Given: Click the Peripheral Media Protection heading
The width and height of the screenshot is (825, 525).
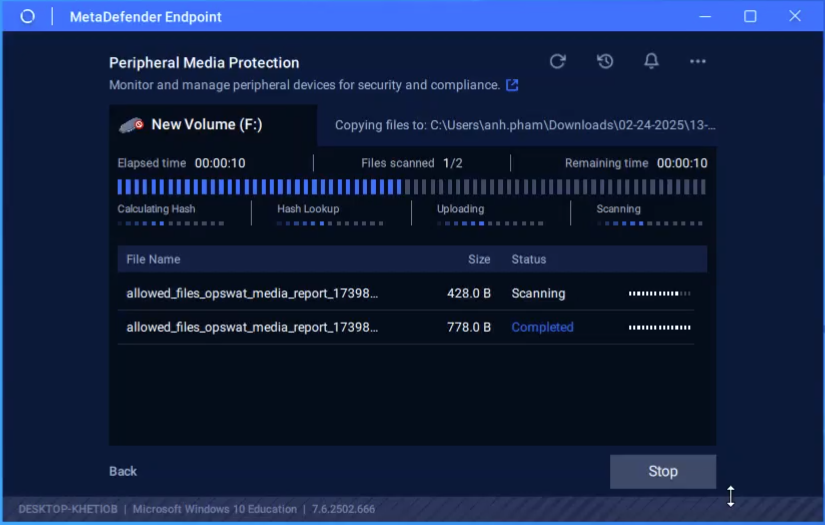Looking at the screenshot, I should pyautogui.click(x=204, y=63).
